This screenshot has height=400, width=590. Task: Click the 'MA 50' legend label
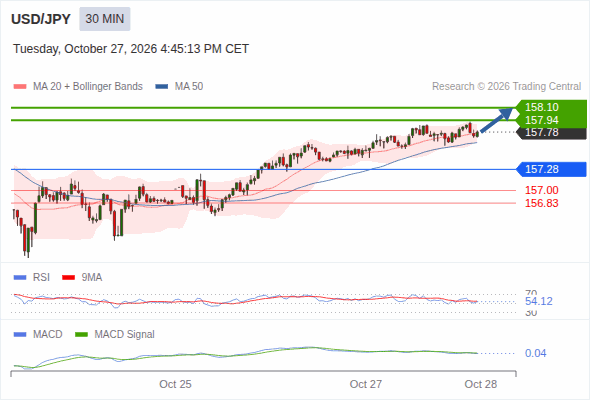(189, 87)
